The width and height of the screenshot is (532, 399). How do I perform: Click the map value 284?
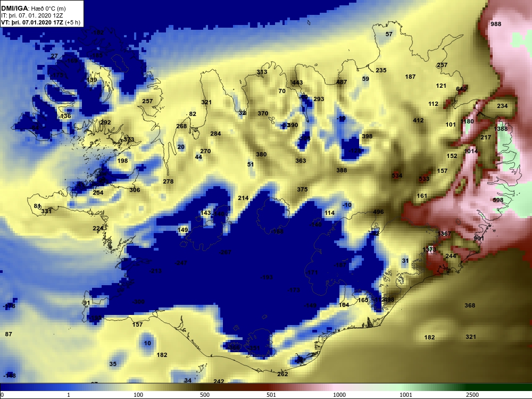[215, 134]
